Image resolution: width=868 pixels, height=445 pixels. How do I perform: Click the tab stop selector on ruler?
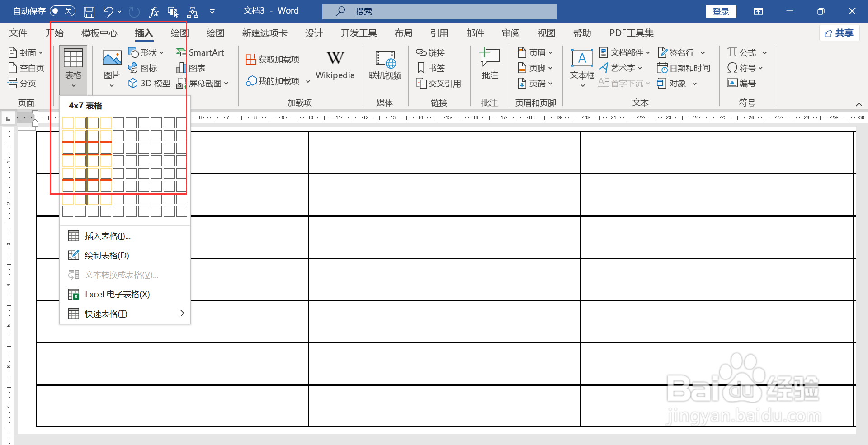click(x=8, y=118)
